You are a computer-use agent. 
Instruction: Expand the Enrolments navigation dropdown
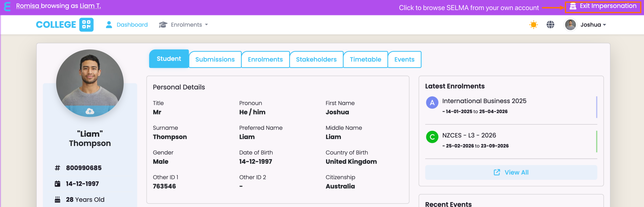[x=187, y=25]
